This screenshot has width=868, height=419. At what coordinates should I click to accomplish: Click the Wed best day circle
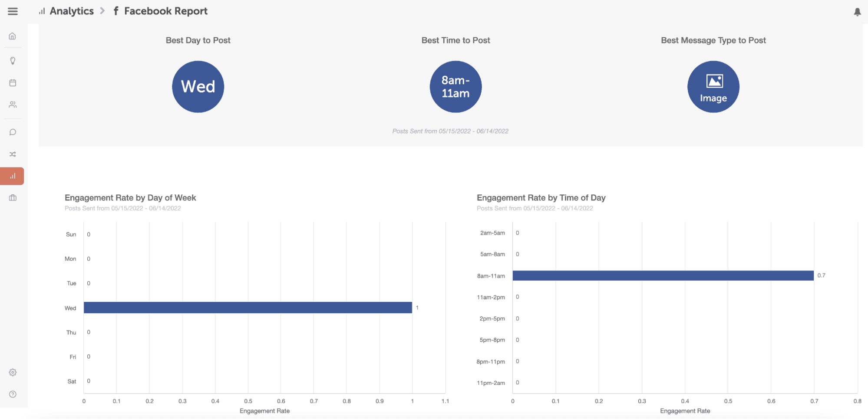[x=198, y=87]
